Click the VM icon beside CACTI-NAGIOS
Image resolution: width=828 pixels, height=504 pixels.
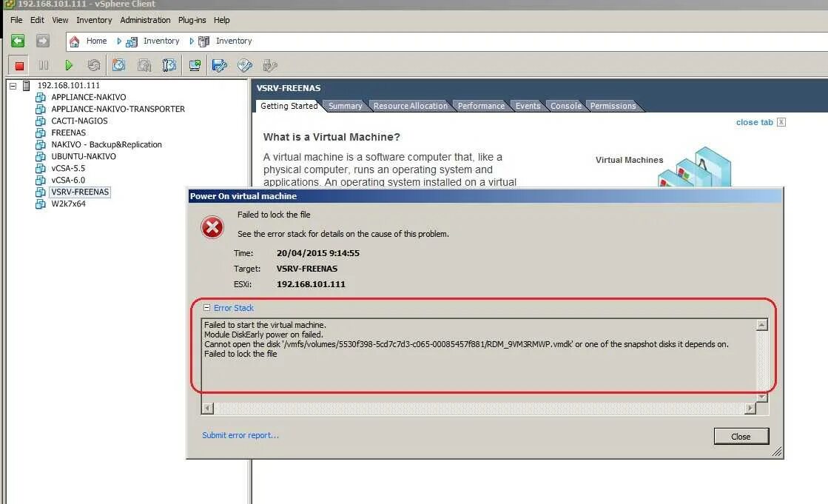(x=41, y=121)
